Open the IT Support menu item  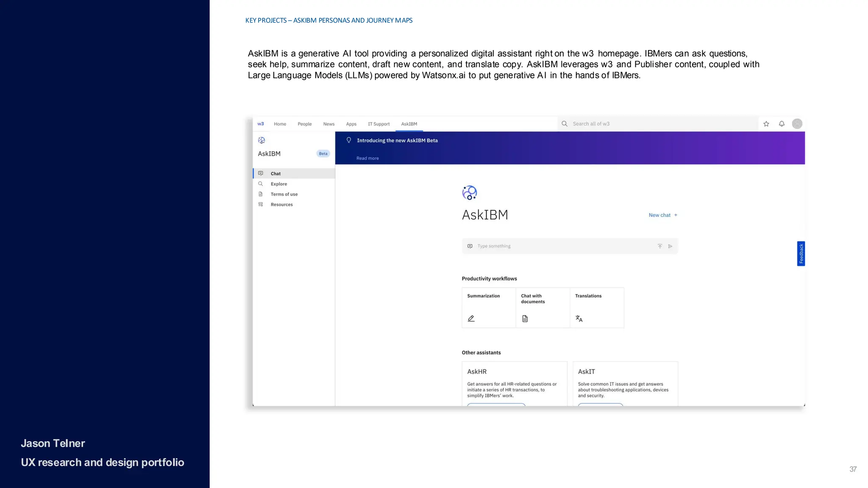click(378, 124)
